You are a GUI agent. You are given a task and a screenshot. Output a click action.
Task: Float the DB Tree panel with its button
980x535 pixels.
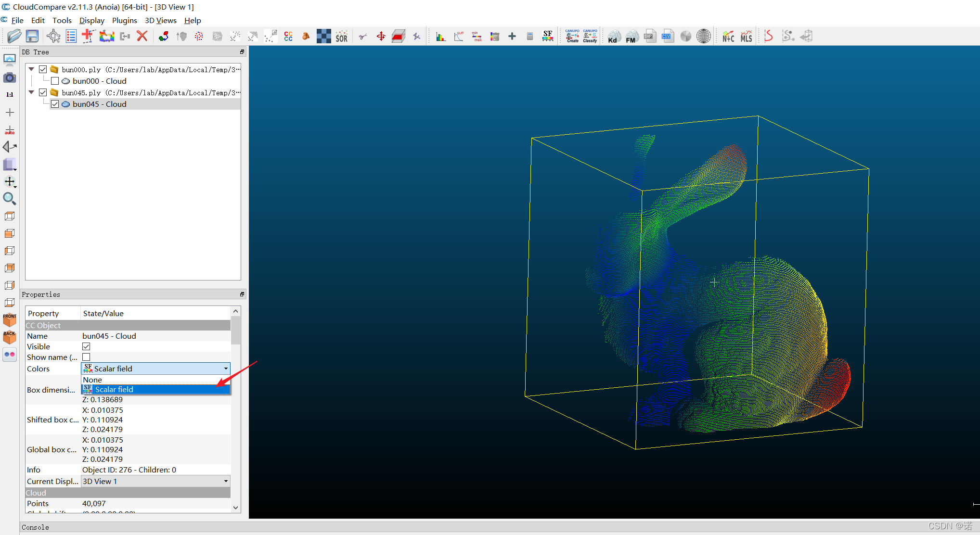[242, 52]
